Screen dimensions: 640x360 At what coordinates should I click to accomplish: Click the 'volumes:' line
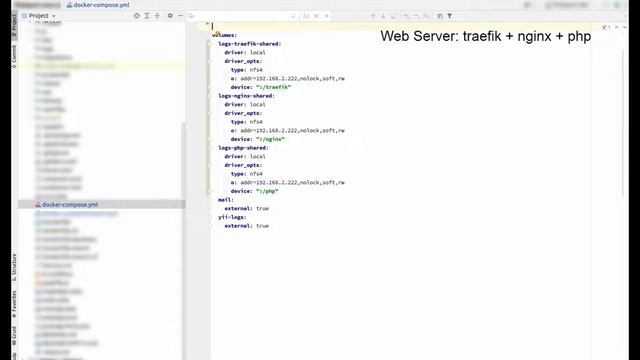224,35
